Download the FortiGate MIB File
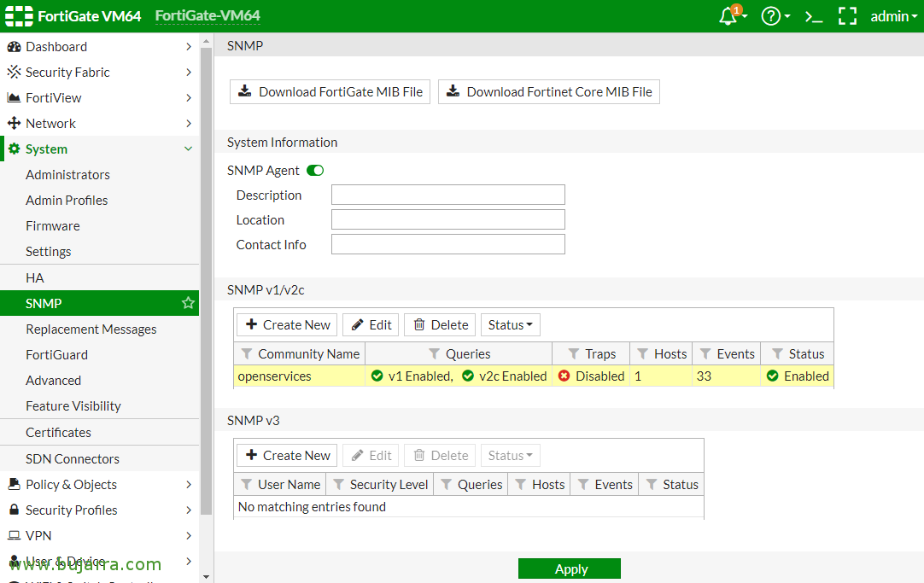This screenshot has height=583, width=924. point(330,92)
